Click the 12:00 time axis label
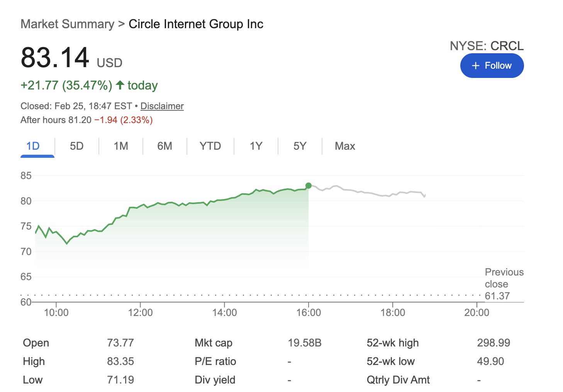 (x=140, y=313)
